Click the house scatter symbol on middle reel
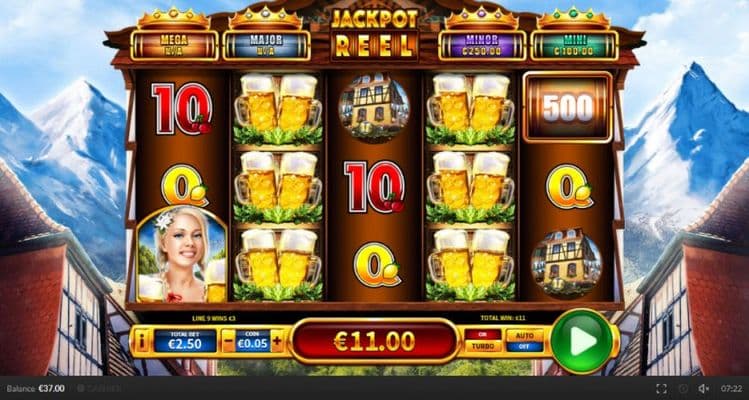Screen dimensions: 749x400 pos(374,108)
